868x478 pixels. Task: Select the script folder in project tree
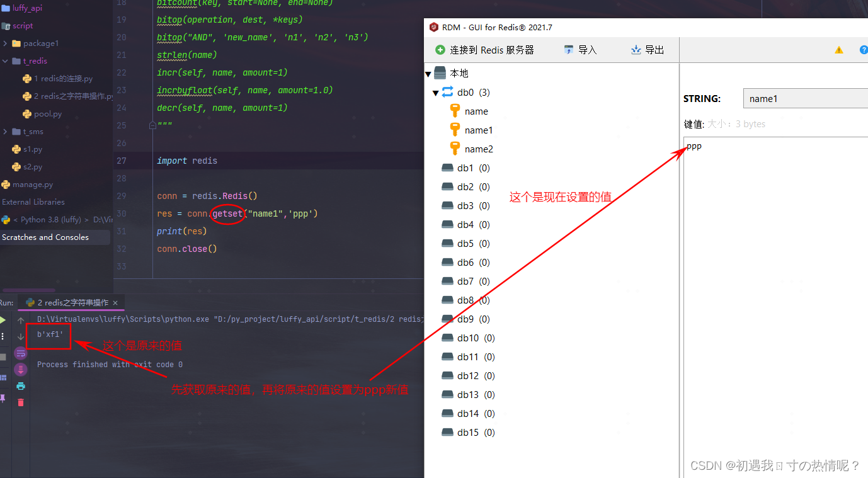[x=18, y=26]
